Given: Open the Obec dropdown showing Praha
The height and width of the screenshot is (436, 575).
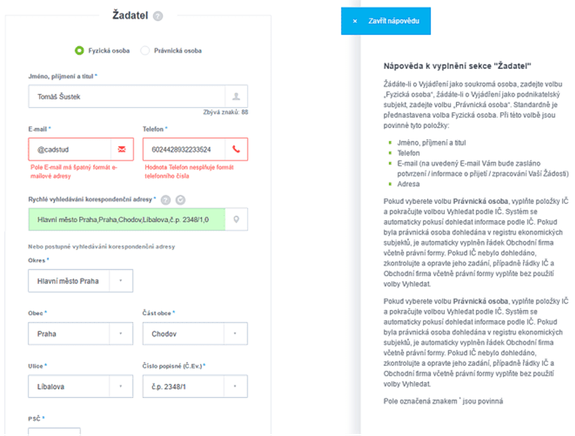Looking at the screenshot, I should coord(121,334).
